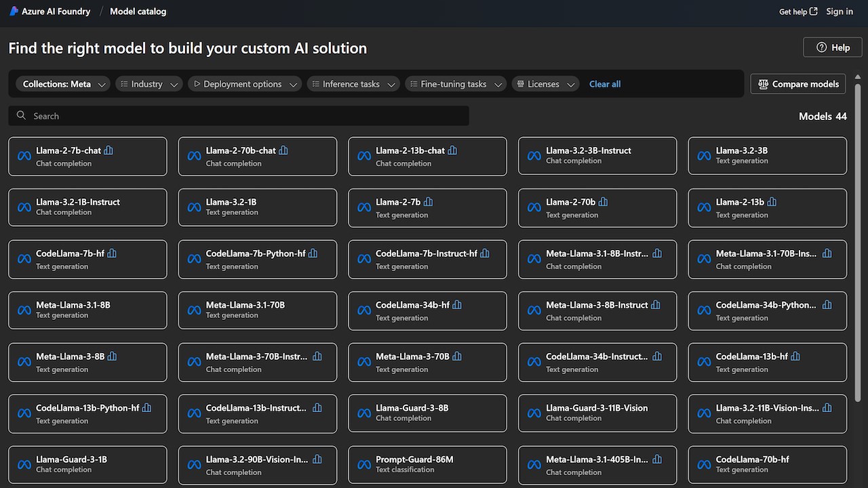Click the Sign in link
Screen dimensions: 868x488
point(840,12)
